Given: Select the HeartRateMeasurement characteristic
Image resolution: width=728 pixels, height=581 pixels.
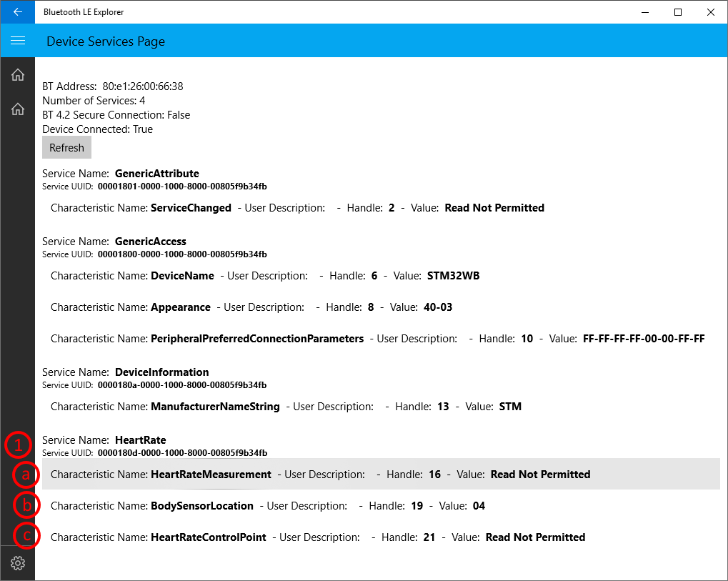Looking at the screenshot, I should pyautogui.click(x=381, y=475).
